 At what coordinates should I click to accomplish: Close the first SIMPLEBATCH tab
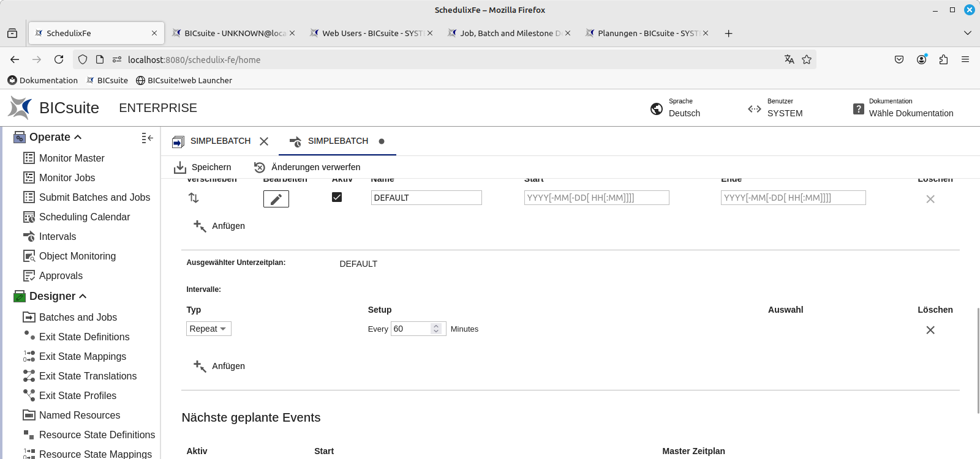coord(264,141)
